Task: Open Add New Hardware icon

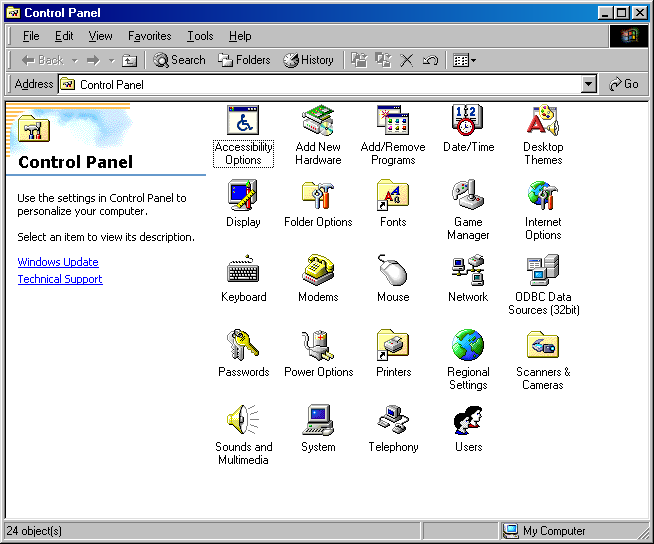Action: coord(318,121)
